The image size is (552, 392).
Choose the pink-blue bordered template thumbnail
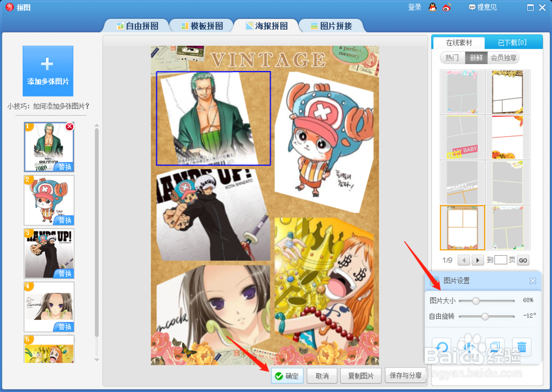[x=462, y=92]
